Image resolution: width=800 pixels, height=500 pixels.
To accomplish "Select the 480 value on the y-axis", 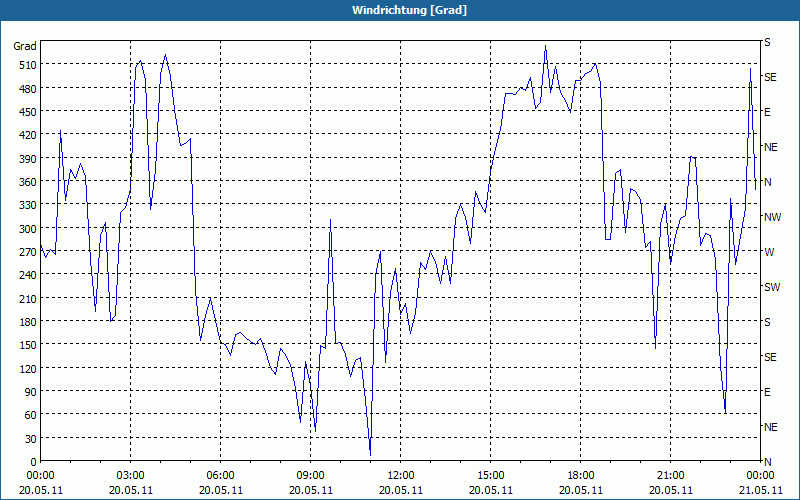I will click(28, 88).
